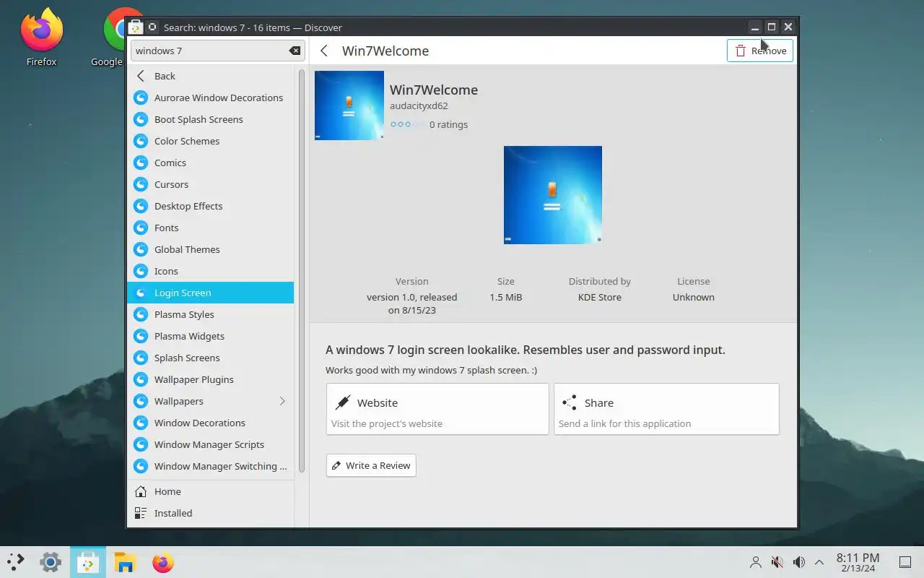The width and height of the screenshot is (924, 578).
Task: Clear the search field text
Action: (295, 51)
